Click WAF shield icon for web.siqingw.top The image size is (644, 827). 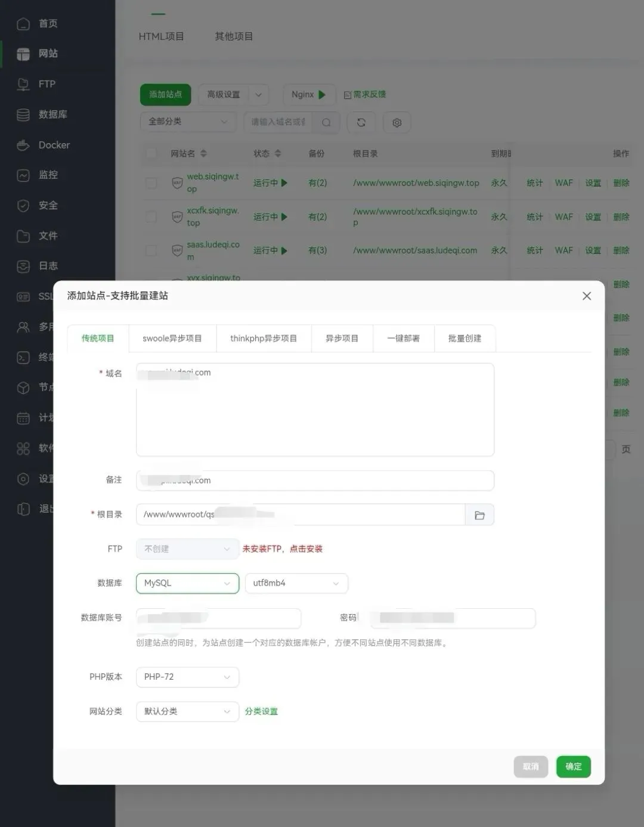coord(177,183)
